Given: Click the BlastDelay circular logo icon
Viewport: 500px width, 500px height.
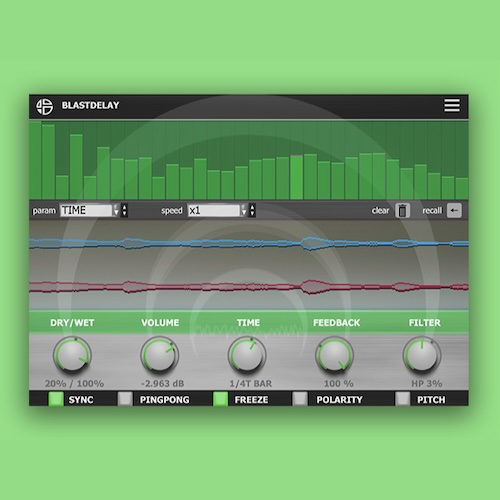Looking at the screenshot, I should click(x=45, y=106).
